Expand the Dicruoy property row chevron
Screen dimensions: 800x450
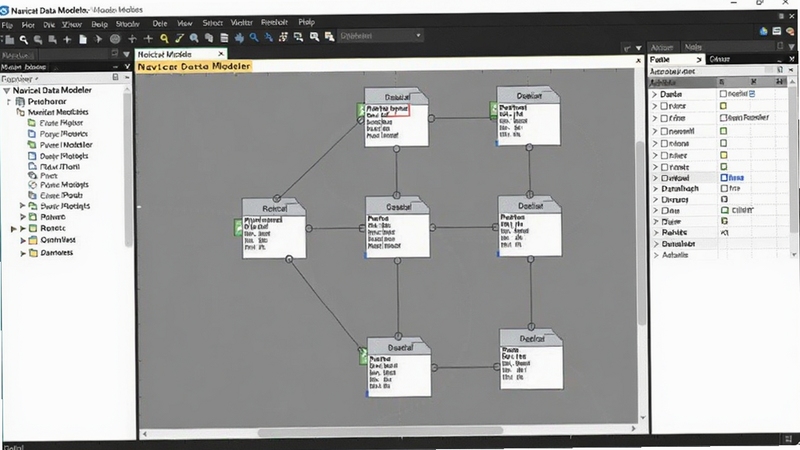point(656,199)
